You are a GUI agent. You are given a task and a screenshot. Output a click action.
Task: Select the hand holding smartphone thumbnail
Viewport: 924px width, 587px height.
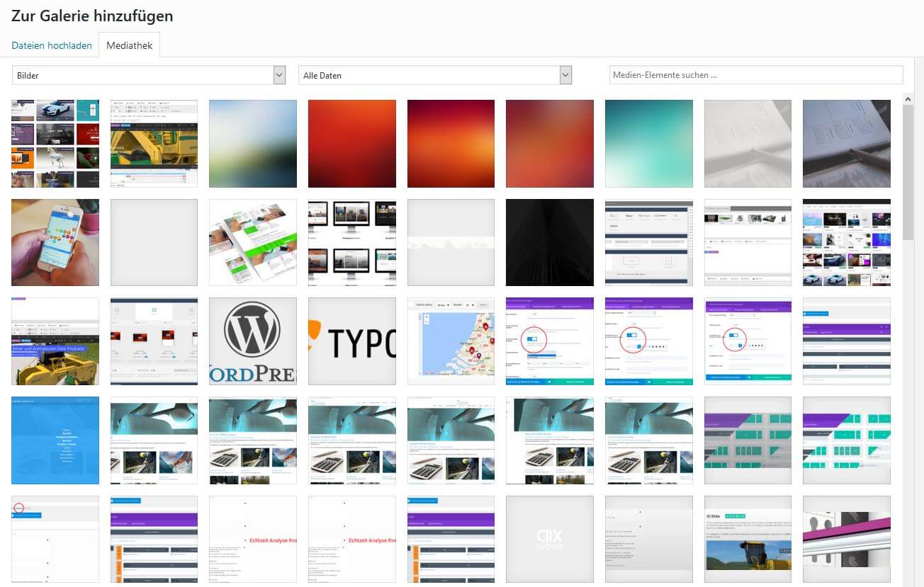pos(55,242)
